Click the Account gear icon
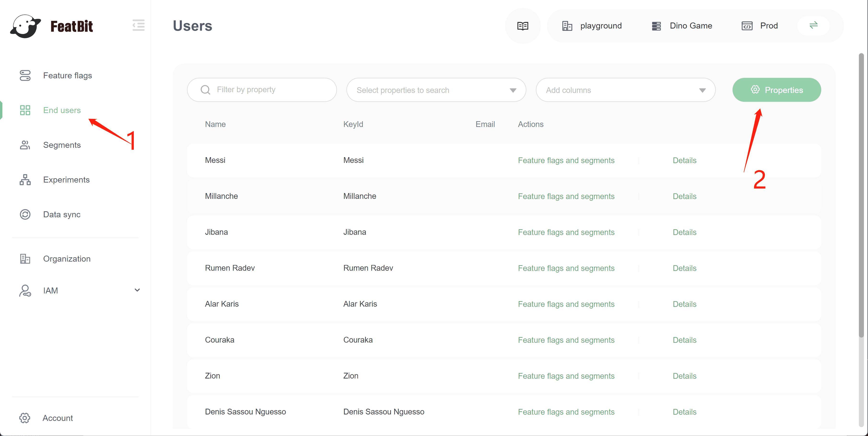868x436 pixels. pos(25,418)
